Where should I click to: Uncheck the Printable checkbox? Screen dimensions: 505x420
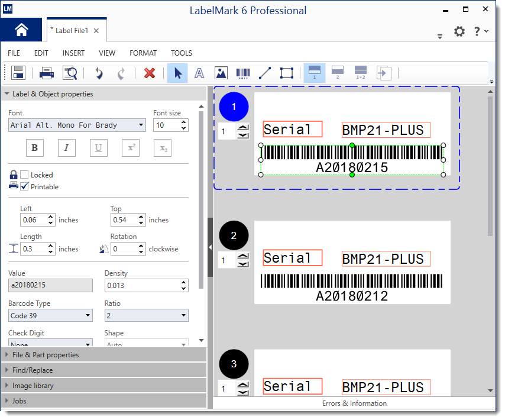[25, 186]
